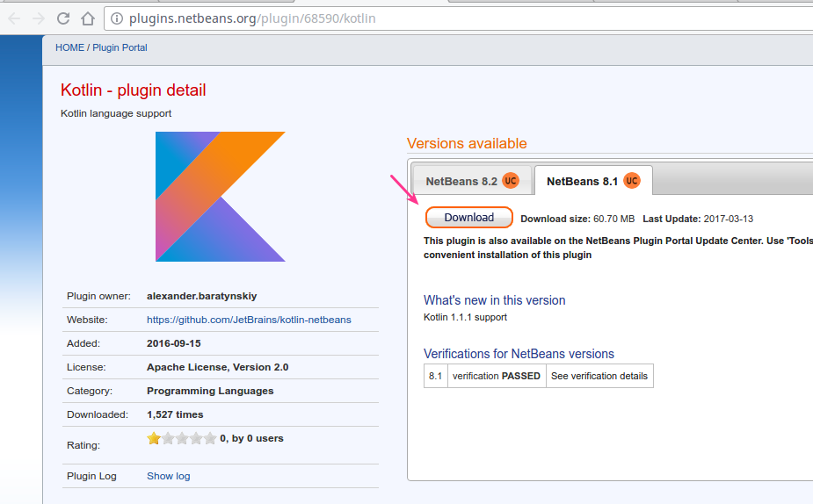
Task: Switch to the NetBeans 8.2 tab
Action: 472,181
